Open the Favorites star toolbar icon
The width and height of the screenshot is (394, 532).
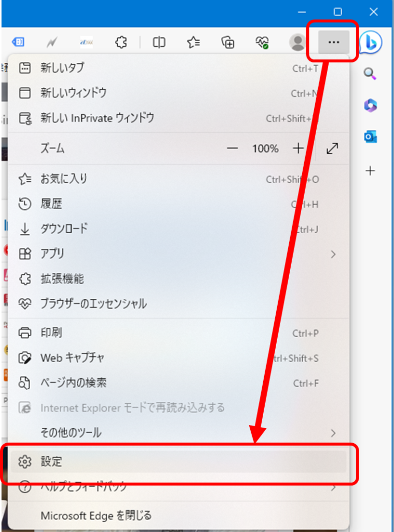(x=193, y=43)
